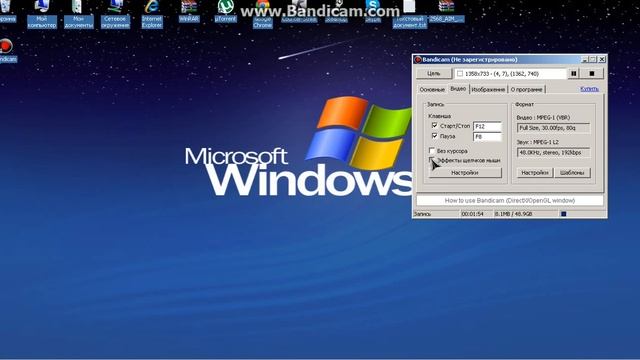This screenshot has width=640, height=360.
Task: Open the Изображения tab
Action: click(x=488, y=89)
